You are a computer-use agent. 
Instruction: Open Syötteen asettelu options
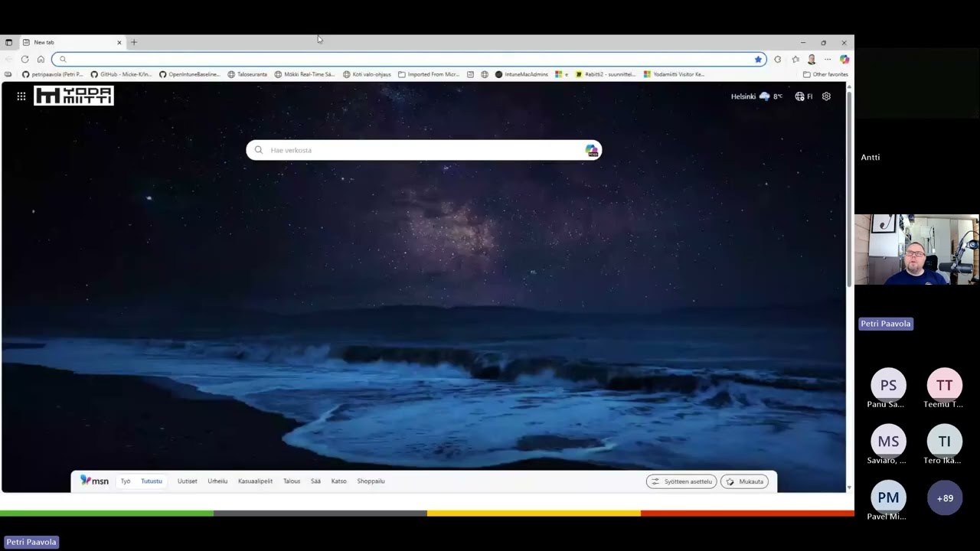click(681, 481)
